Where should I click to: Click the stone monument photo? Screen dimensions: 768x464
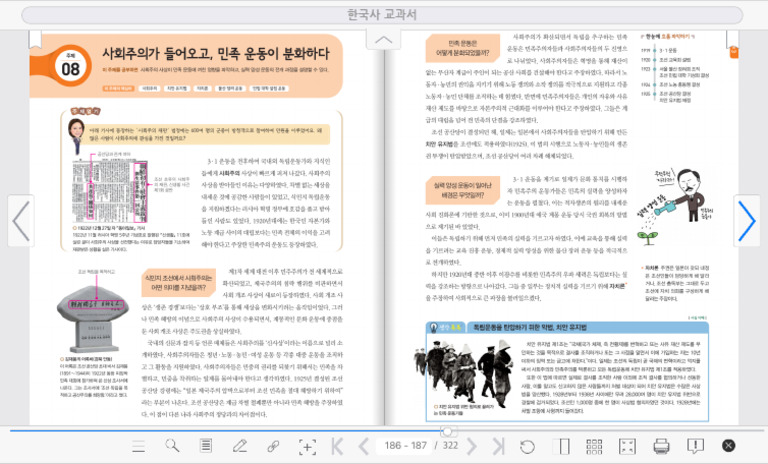pos(93,318)
